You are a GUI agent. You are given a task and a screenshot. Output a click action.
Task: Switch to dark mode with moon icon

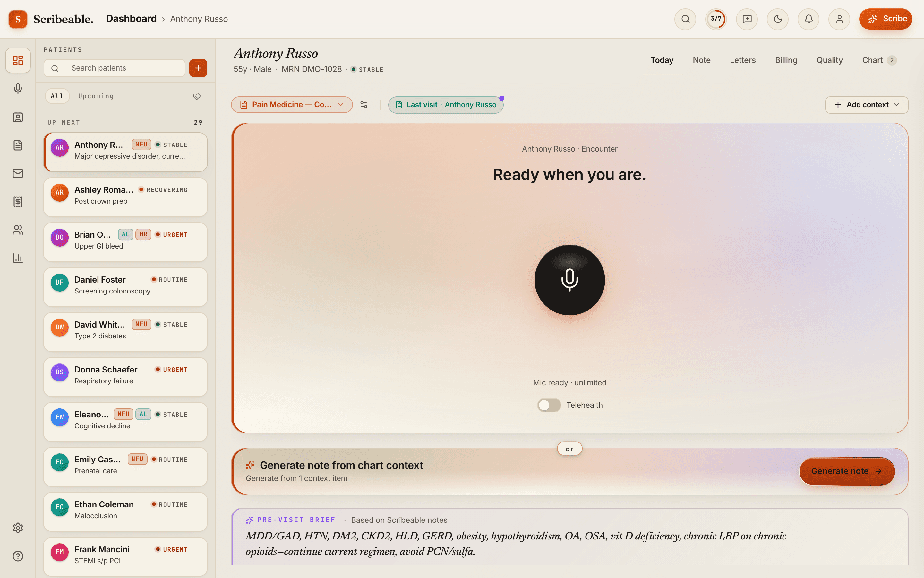tap(778, 19)
